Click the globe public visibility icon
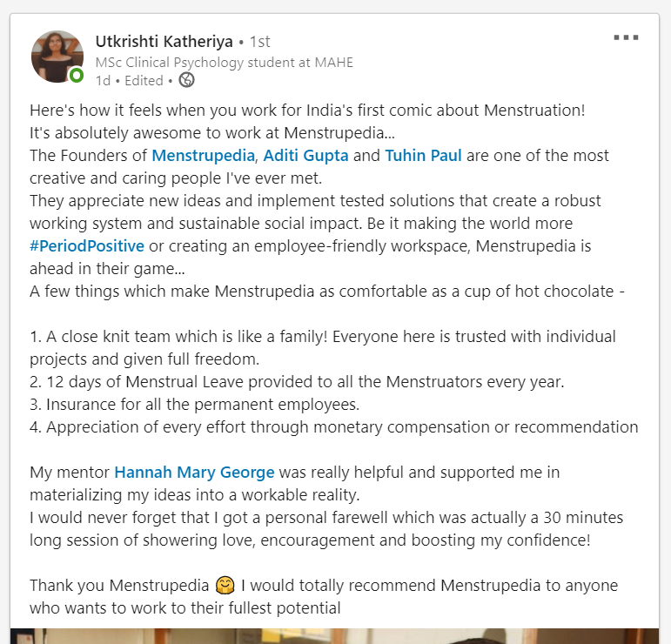The image size is (671, 644). (x=186, y=80)
